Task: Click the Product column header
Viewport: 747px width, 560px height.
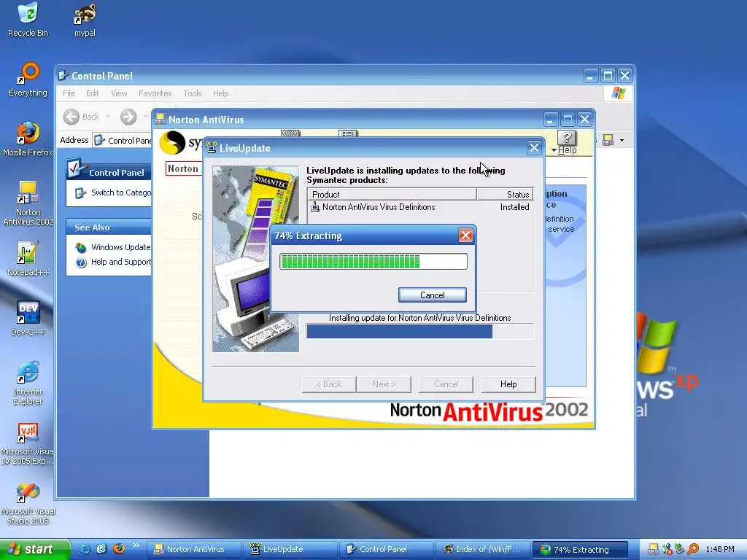Action: (392, 194)
